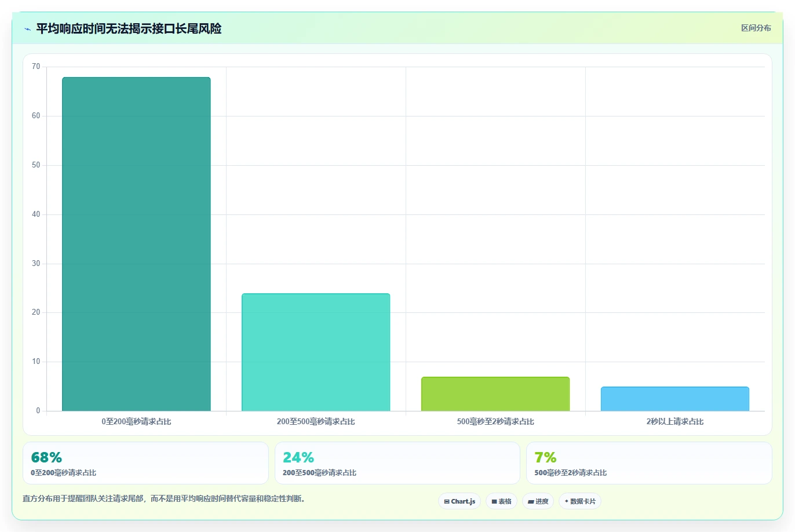Click the x-axis label 500毫秒至2秒请求占比
Screen dimensions: 795x532
point(495,421)
